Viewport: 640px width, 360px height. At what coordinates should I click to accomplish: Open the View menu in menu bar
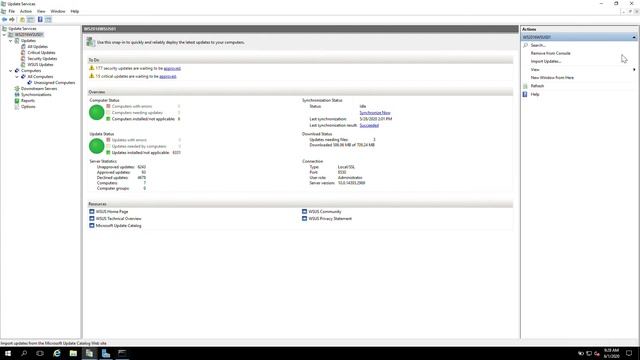pyautogui.click(x=41, y=11)
